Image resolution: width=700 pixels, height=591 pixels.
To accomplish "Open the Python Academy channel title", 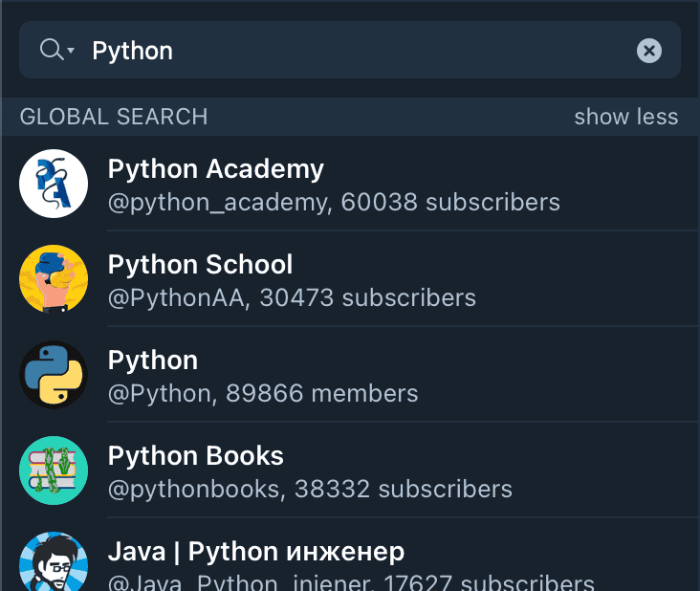I will tap(216, 169).
